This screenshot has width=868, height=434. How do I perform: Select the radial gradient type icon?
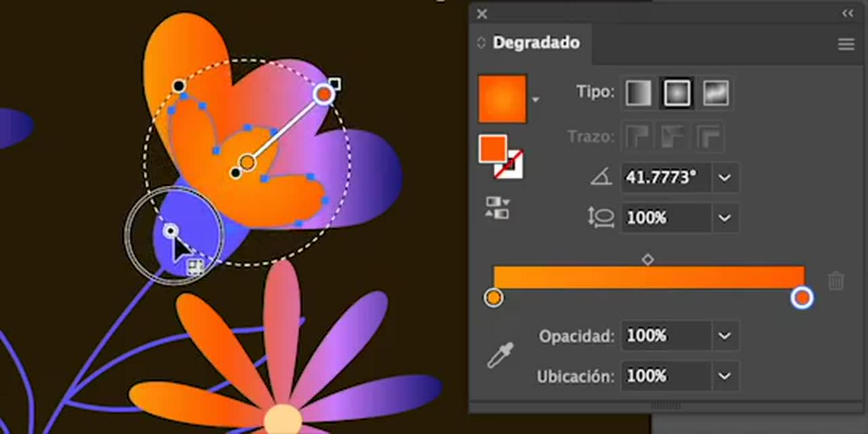(676, 93)
